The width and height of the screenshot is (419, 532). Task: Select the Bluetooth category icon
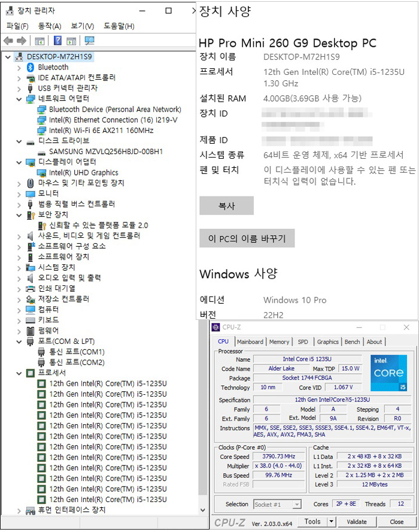click(30, 67)
